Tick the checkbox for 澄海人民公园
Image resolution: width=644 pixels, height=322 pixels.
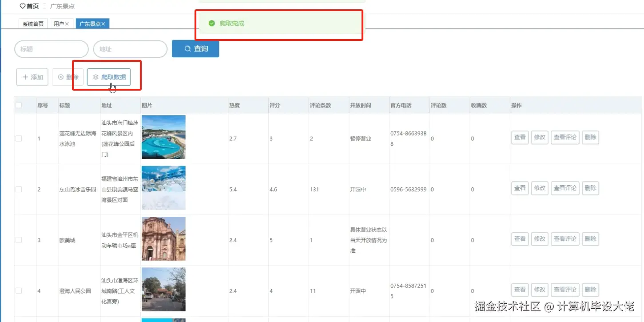point(19,290)
